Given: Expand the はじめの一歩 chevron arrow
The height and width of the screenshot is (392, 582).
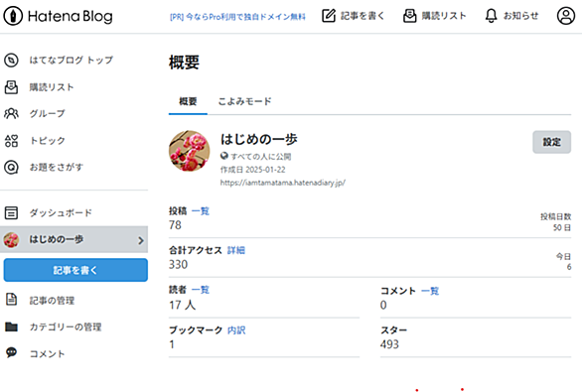Looking at the screenshot, I should click(x=141, y=240).
